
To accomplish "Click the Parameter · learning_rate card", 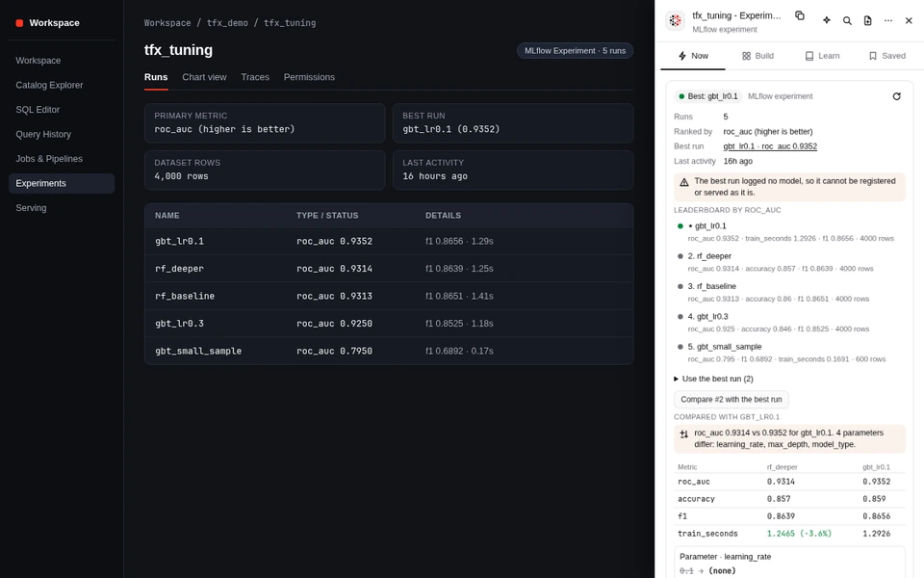I will 789,564.
